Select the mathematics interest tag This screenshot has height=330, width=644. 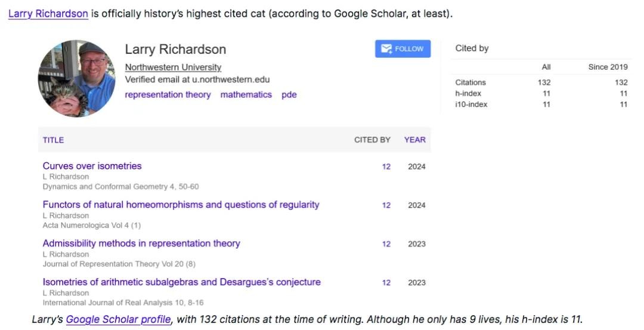click(246, 94)
